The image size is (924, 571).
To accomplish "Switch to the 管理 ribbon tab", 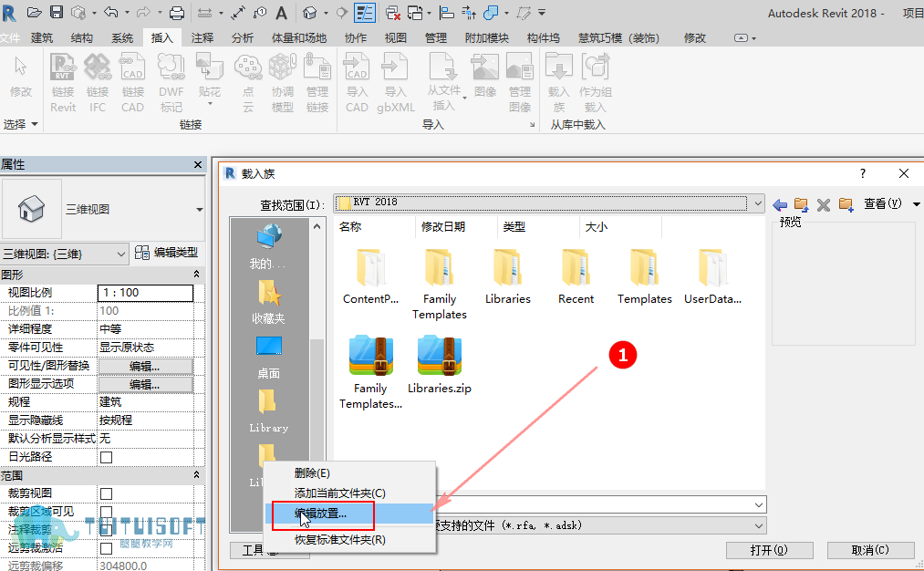I will point(435,37).
